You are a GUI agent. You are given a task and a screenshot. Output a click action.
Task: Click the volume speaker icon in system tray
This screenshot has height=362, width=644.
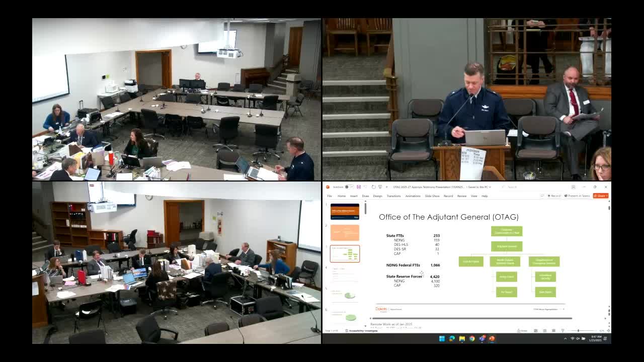(x=578, y=338)
